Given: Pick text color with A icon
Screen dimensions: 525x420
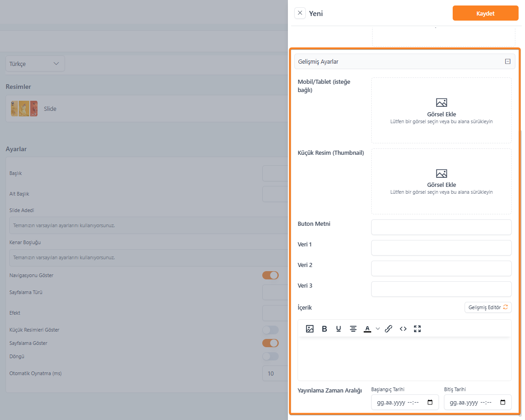Looking at the screenshot, I should point(367,329).
